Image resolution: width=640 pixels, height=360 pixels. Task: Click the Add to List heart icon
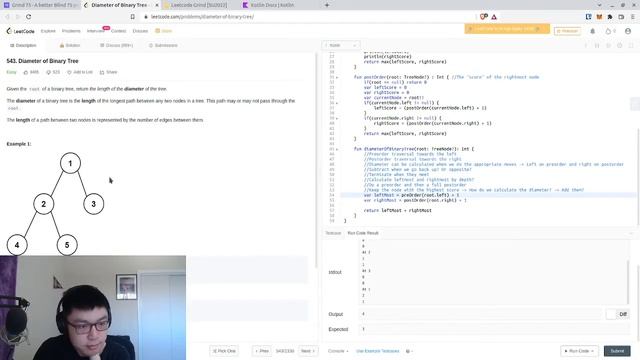(x=69, y=72)
